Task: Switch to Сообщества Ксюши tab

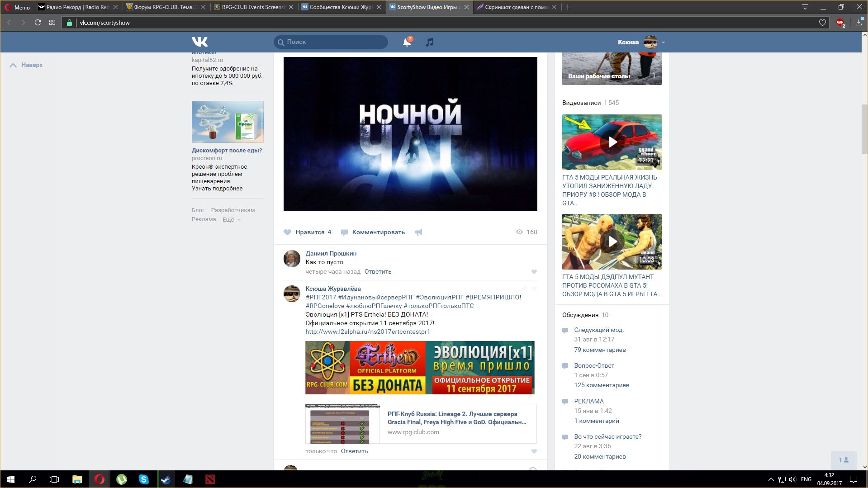Action: pos(341,7)
